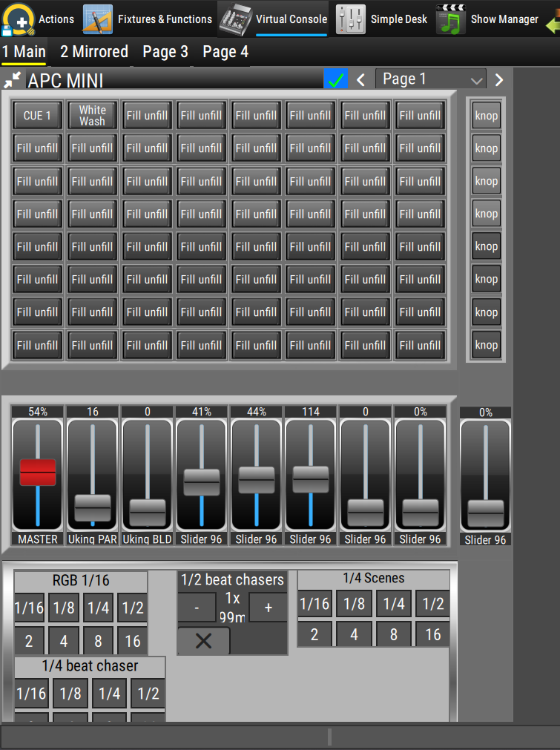
Task: Open the Simple Desk fader icon
Action: coord(351,19)
